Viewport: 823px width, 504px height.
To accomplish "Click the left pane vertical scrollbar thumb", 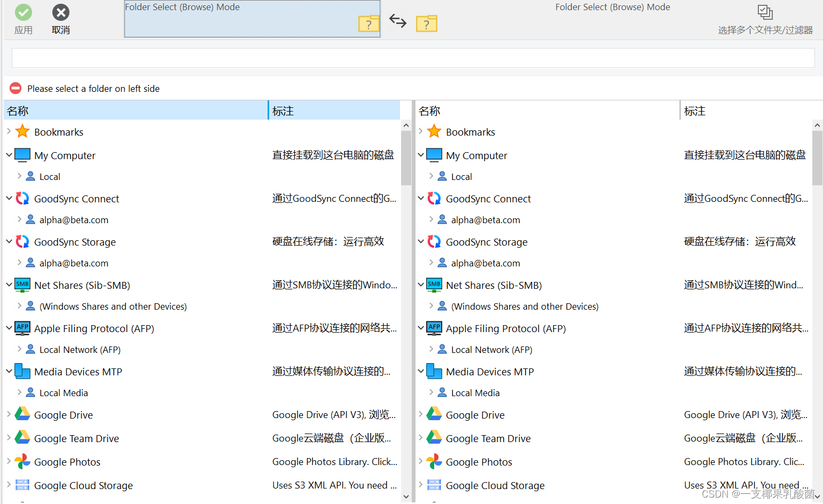I will [x=406, y=157].
